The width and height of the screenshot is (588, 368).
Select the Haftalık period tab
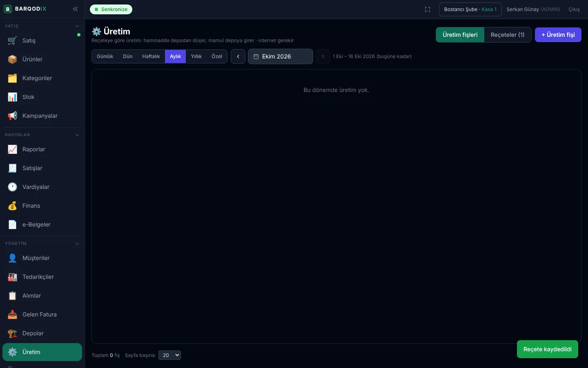(x=151, y=56)
